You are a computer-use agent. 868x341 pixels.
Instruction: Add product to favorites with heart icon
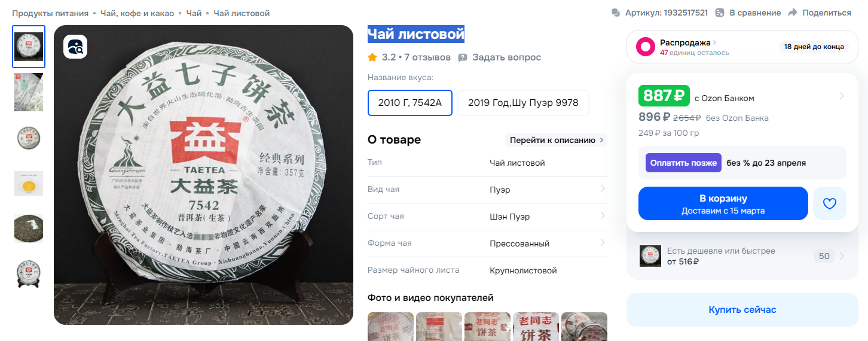tap(829, 203)
